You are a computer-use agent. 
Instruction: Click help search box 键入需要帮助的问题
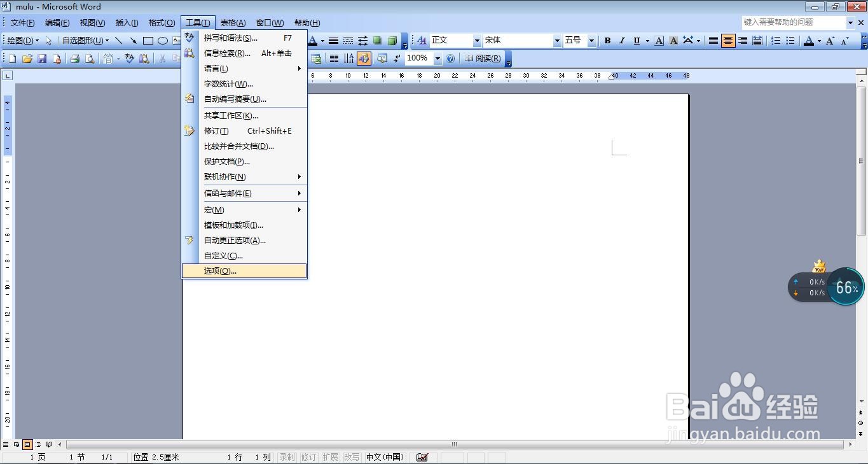click(794, 22)
